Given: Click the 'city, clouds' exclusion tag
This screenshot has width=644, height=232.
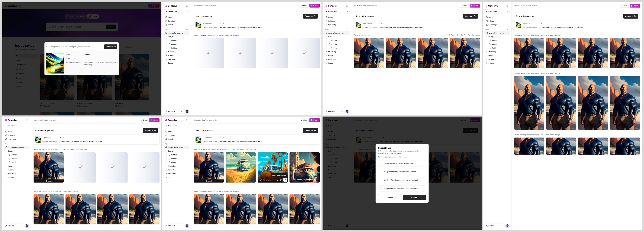Looking at the screenshot, I should click(474, 35).
